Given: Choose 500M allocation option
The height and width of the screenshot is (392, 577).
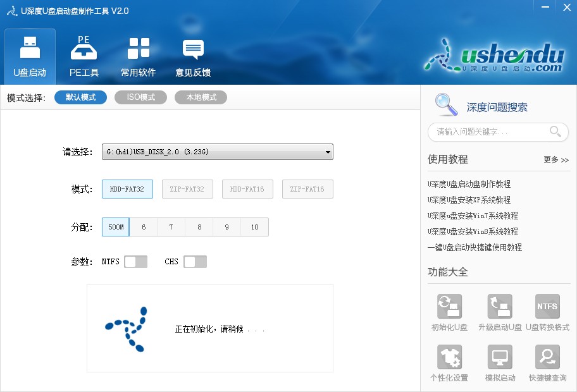Looking at the screenshot, I should [x=116, y=227].
